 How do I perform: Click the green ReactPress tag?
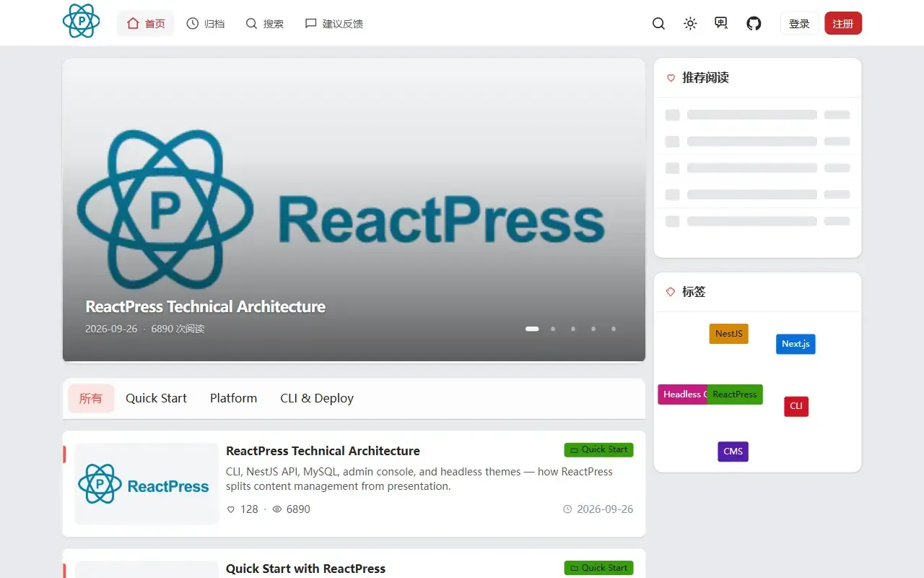pyautogui.click(x=735, y=394)
